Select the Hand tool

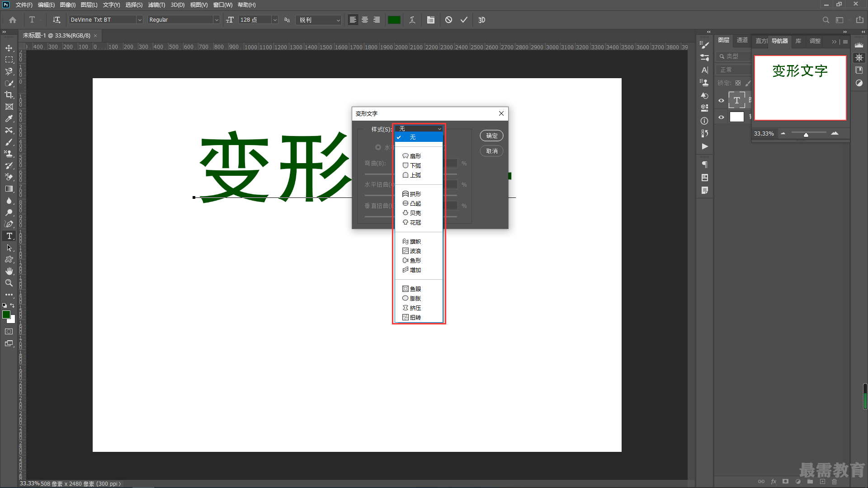9,271
